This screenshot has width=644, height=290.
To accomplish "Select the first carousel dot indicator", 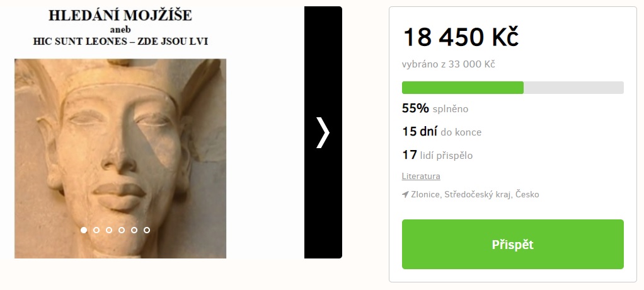I will click(x=84, y=230).
